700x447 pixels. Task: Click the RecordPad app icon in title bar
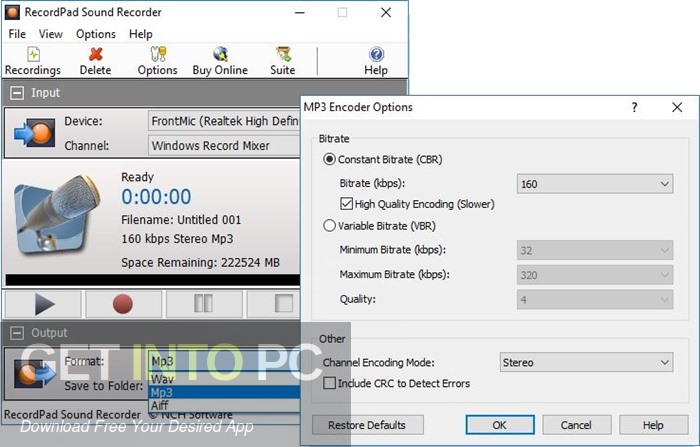tap(12, 12)
